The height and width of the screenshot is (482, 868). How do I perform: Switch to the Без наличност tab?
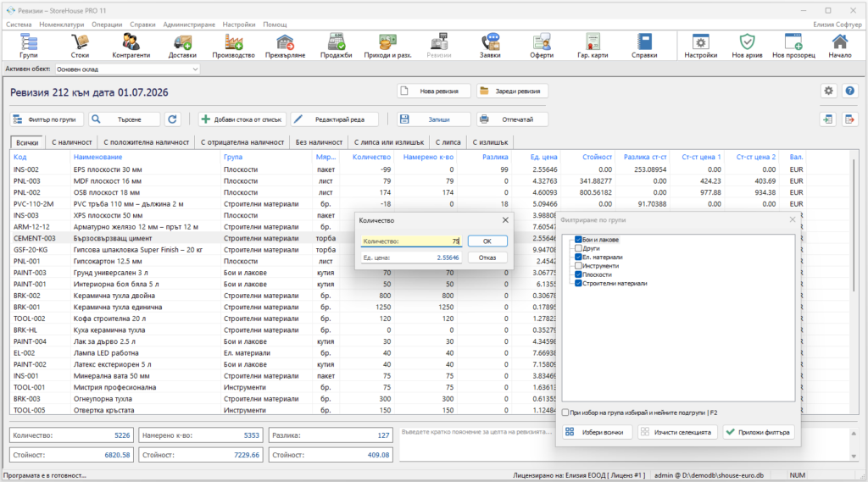tap(319, 142)
